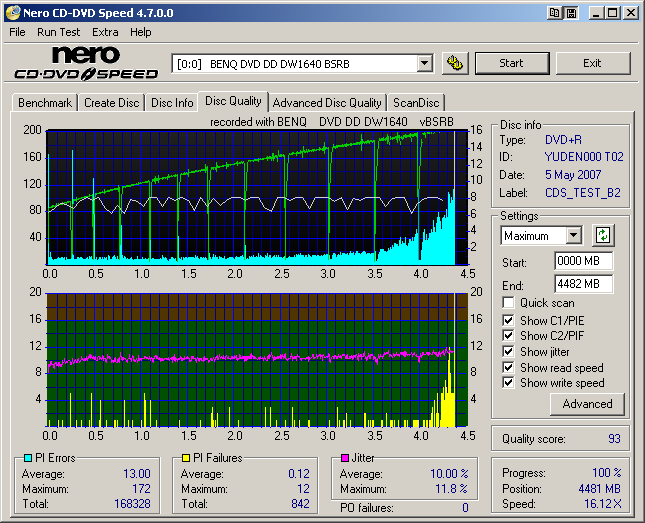Click the PO failures value 0

pyautogui.click(x=465, y=508)
